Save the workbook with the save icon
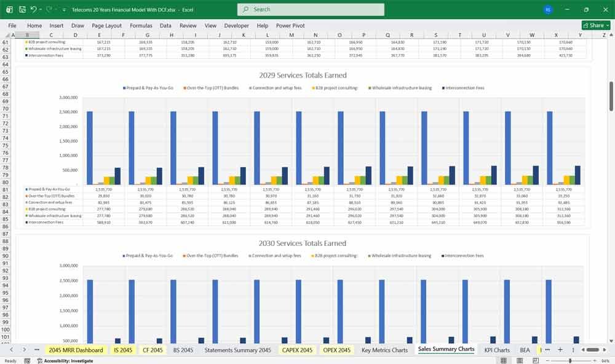 point(22,9)
